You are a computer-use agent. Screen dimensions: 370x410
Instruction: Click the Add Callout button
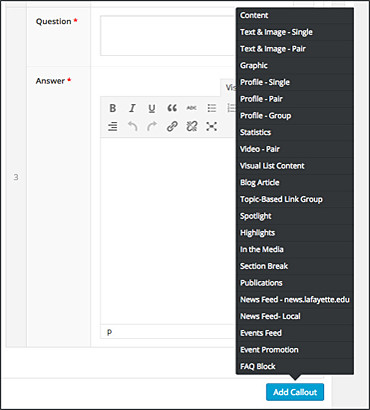pos(295,392)
